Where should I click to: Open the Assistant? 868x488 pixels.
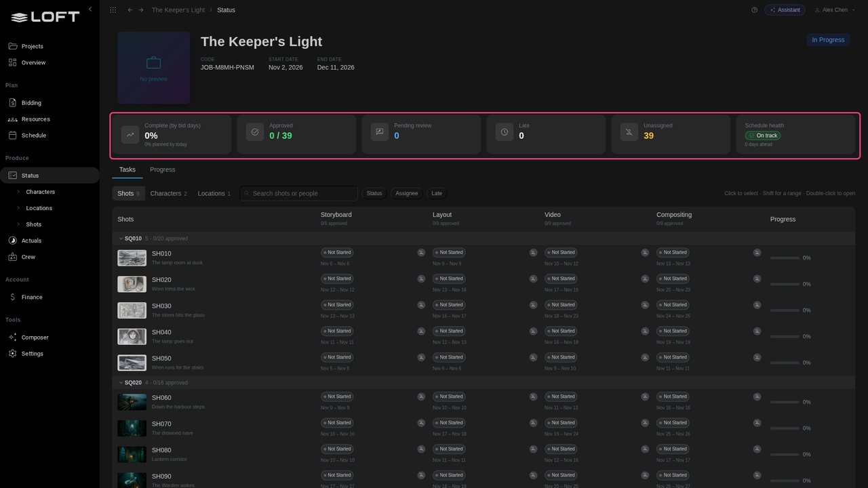point(785,10)
